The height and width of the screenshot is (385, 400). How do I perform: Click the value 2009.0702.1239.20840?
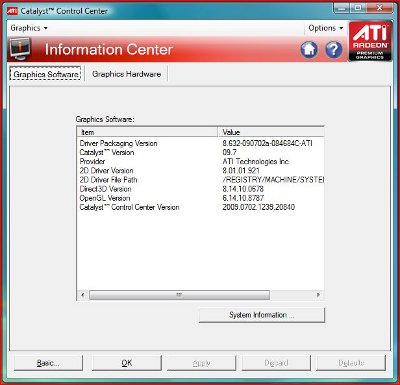point(258,207)
